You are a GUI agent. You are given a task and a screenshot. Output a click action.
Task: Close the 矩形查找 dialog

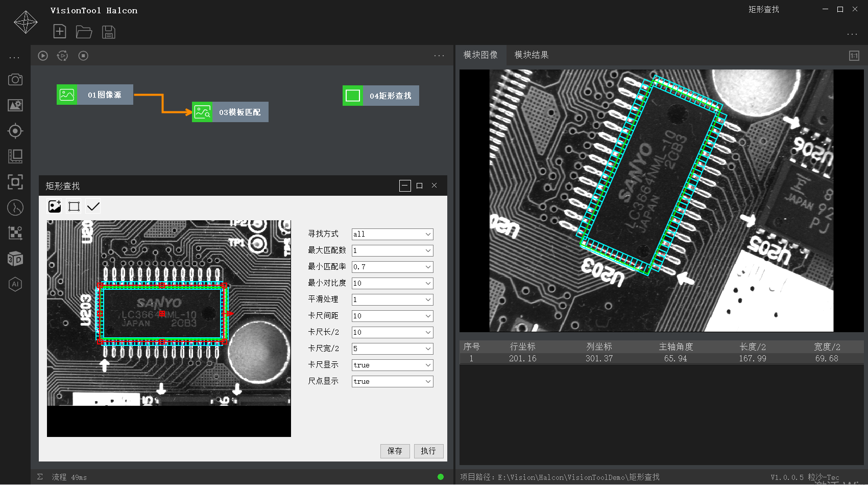tap(435, 186)
